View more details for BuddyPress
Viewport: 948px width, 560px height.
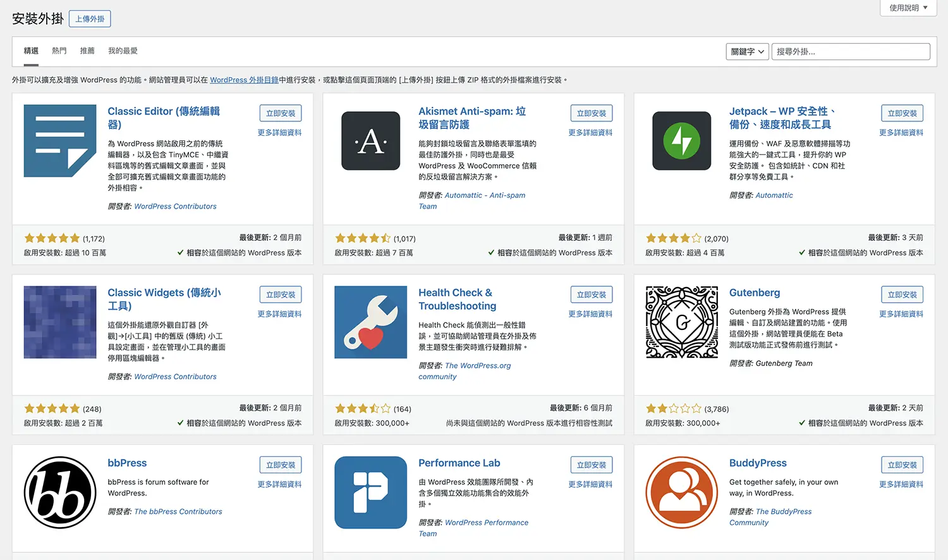click(x=901, y=484)
